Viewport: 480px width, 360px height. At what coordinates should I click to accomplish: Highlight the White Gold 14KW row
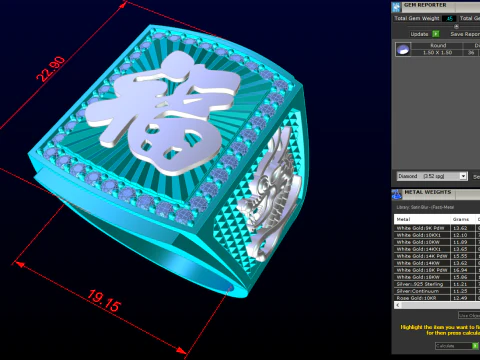click(x=437, y=263)
